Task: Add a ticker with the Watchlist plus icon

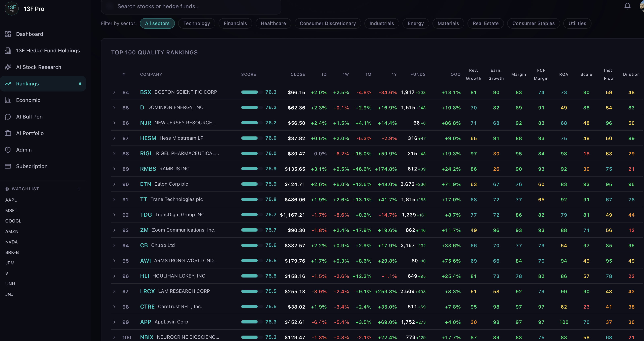Action: pyautogui.click(x=79, y=189)
